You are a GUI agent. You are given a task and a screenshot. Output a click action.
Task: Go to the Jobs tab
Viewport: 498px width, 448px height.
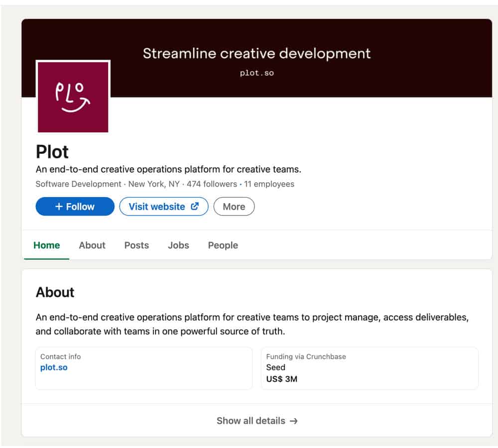[178, 245]
